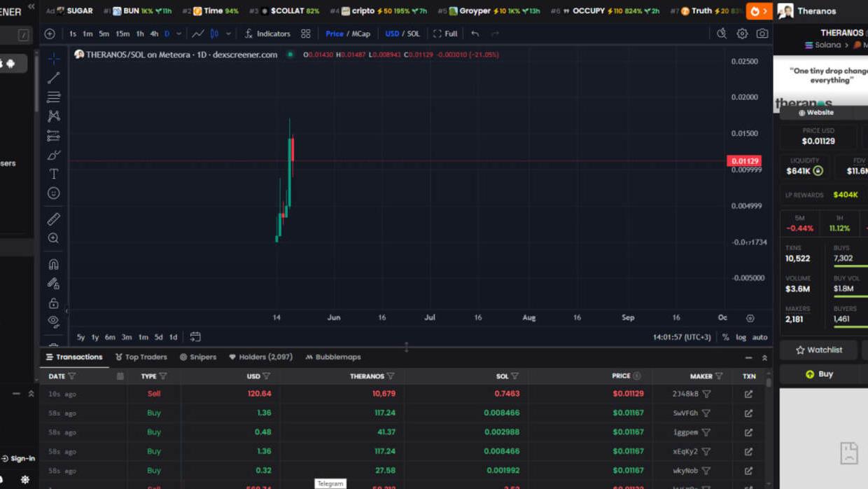Screen dimensions: 868x489
Task: Redo the last chart action
Action: click(x=495, y=34)
